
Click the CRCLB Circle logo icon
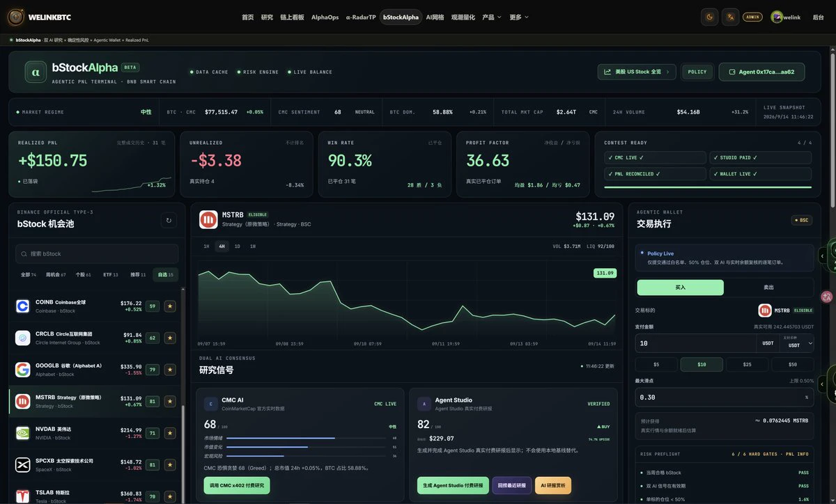[x=23, y=338]
